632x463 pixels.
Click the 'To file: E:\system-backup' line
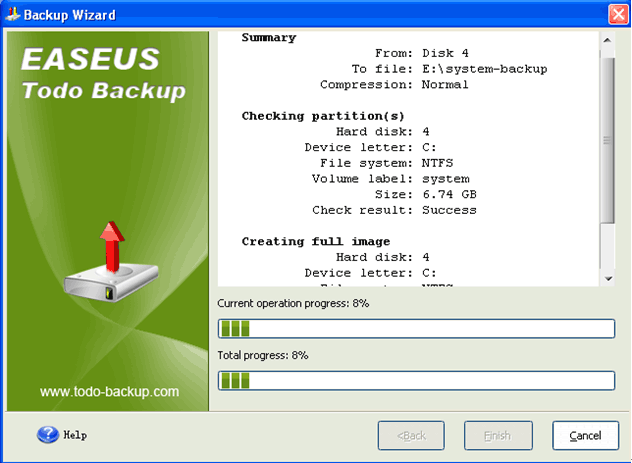[449, 69]
